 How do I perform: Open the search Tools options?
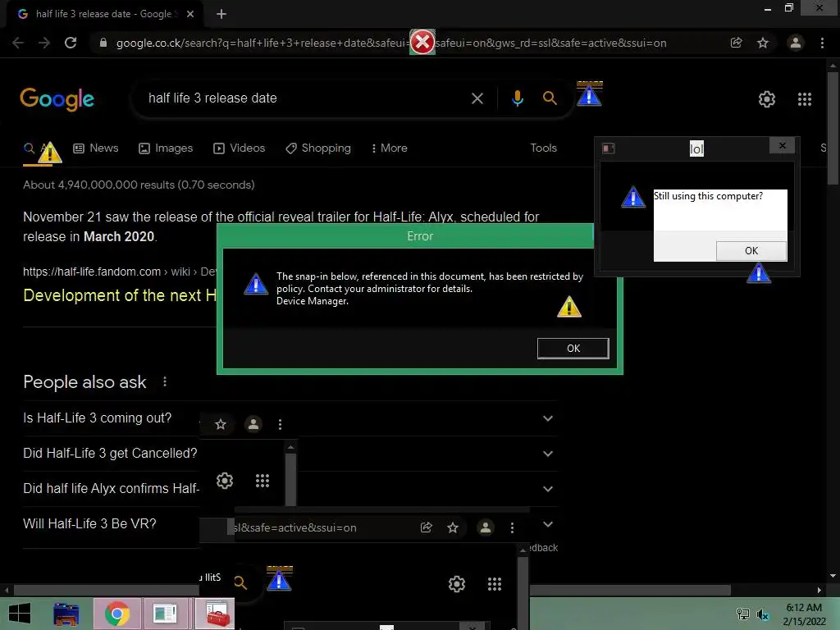tap(543, 148)
